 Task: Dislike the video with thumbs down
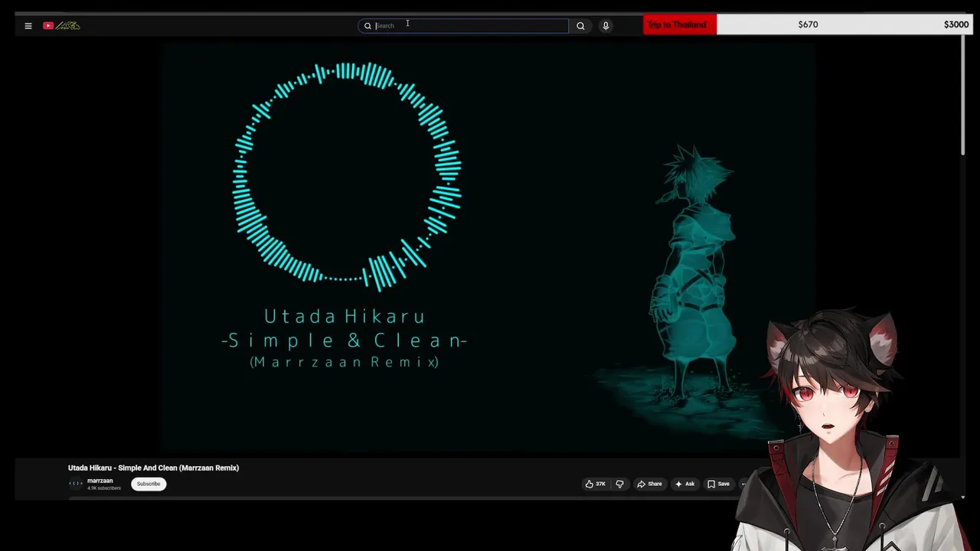(619, 484)
